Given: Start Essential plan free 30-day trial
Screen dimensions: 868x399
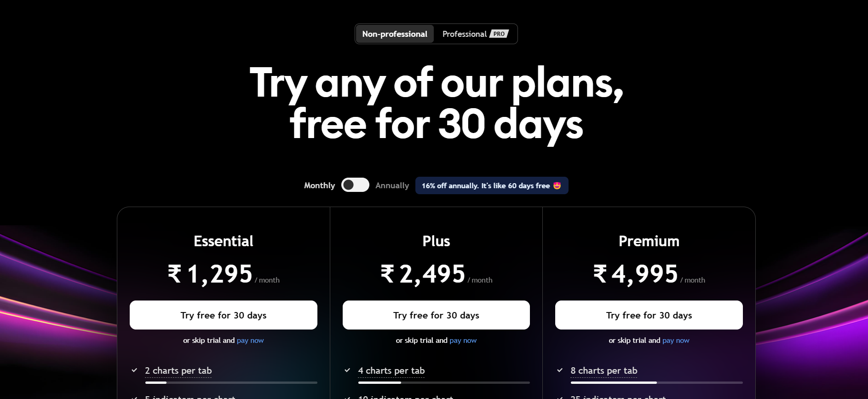Looking at the screenshot, I should click(224, 315).
